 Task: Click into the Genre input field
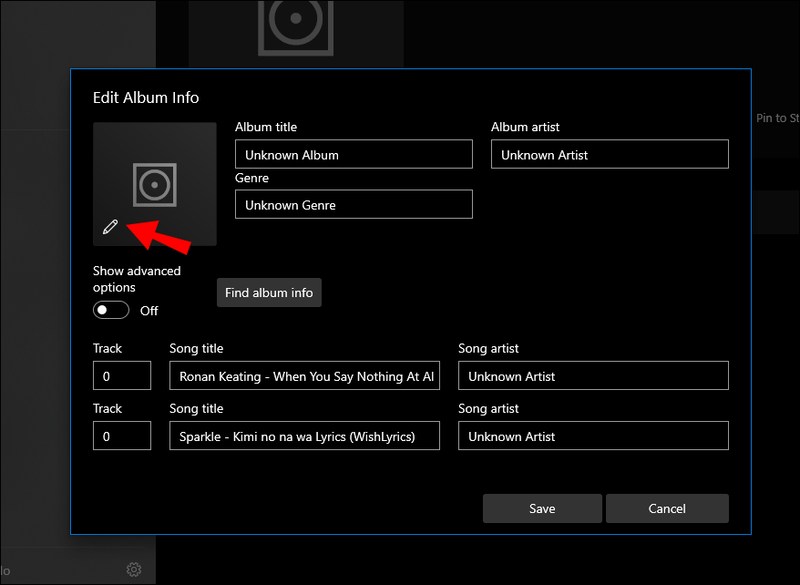coord(354,205)
